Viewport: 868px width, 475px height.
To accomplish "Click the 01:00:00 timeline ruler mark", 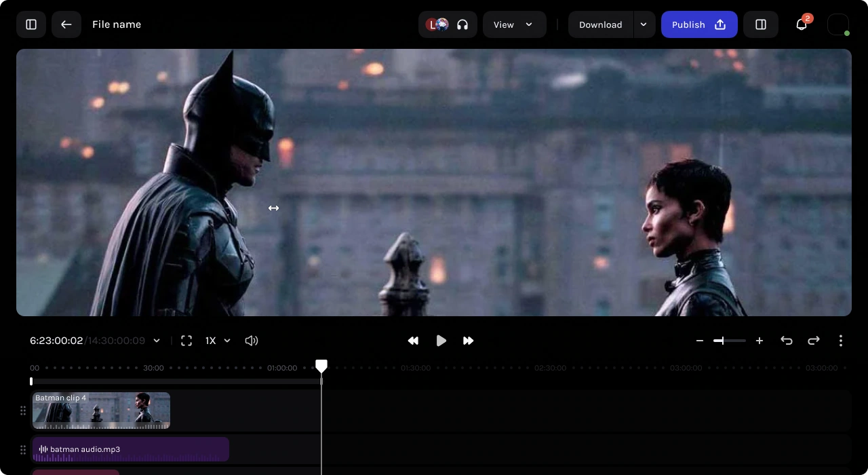I will point(282,368).
